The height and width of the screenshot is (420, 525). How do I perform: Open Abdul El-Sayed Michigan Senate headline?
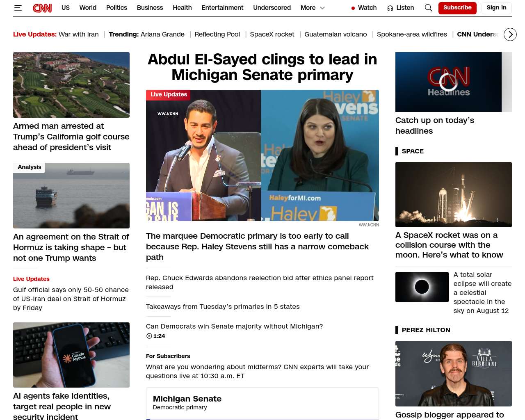pyautogui.click(x=262, y=67)
